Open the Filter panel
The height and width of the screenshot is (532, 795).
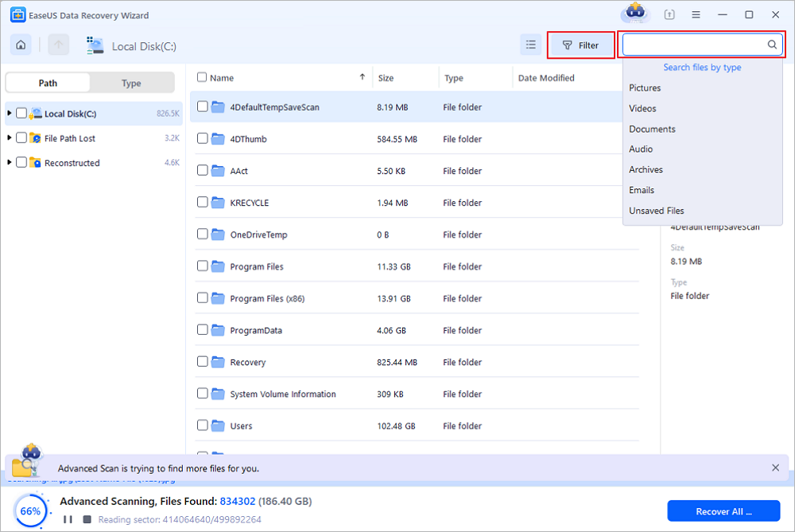580,45
